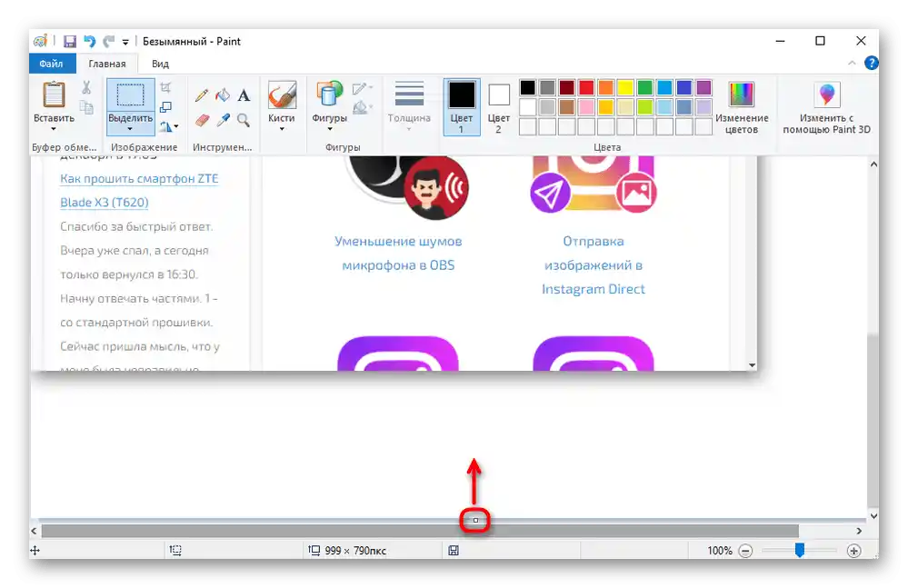908x588 pixels.
Task: Click the Redo arrow in title bar
Action: tap(108, 42)
